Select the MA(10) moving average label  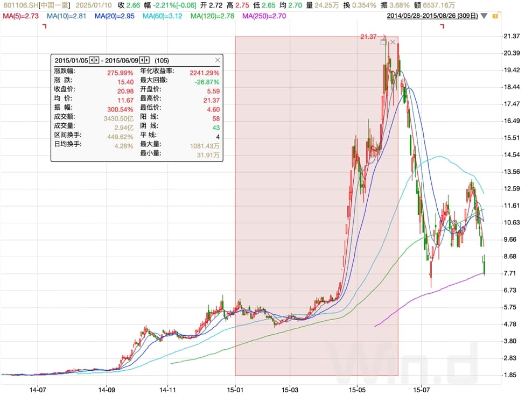coord(66,16)
